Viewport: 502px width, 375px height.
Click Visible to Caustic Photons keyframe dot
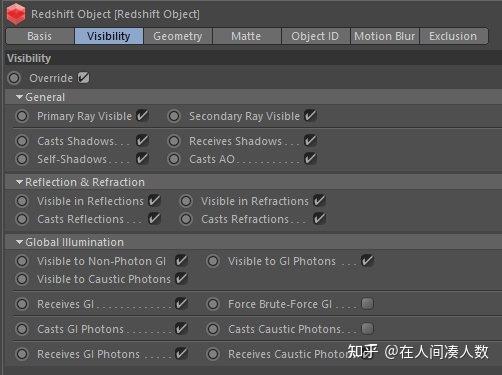(x=22, y=279)
